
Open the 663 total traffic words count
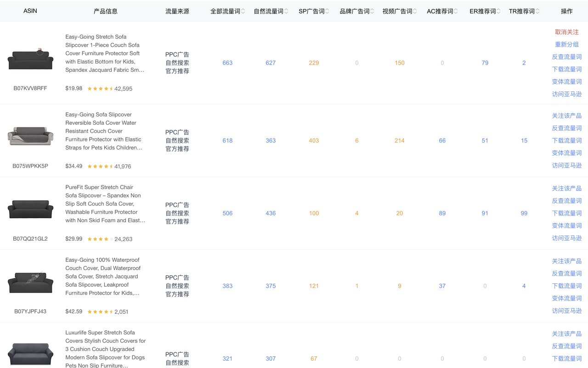(x=227, y=63)
